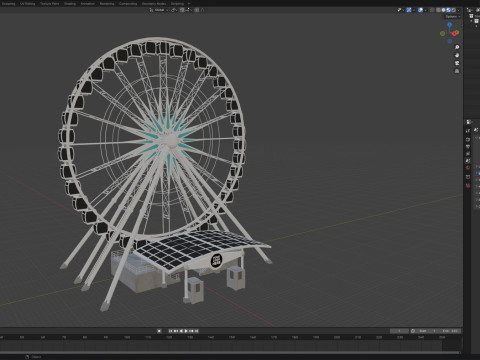Toggle auto keying record button
The width and height of the screenshot is (480, 360).
tap(159, 331)
